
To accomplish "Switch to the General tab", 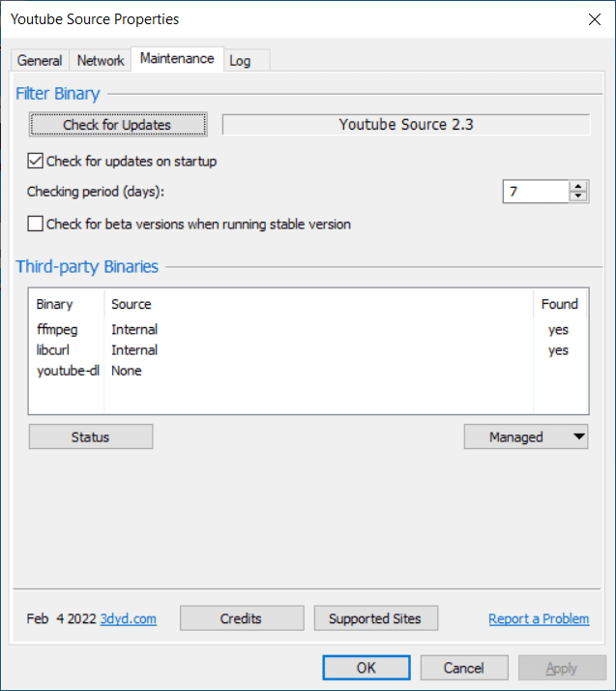I will point(40,60).
